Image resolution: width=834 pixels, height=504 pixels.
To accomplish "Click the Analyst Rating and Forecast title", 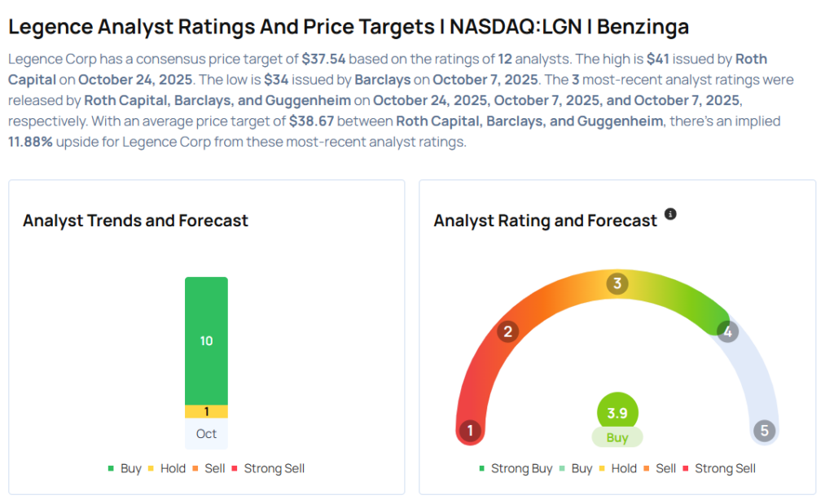I will click(545, 221).
